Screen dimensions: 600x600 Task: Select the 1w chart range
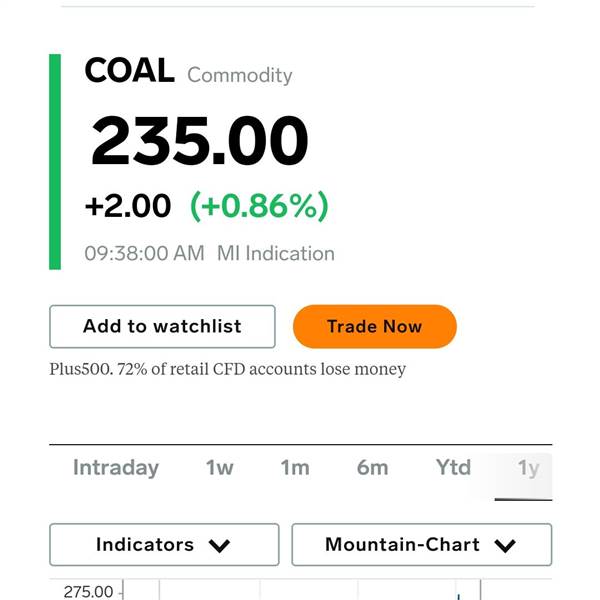221,468
